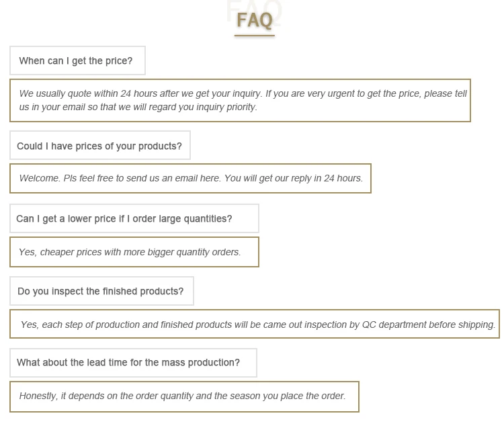
Task: Click the 'Honestly, it depends on the order quantity' answer
Action: (x=184, y=396)
